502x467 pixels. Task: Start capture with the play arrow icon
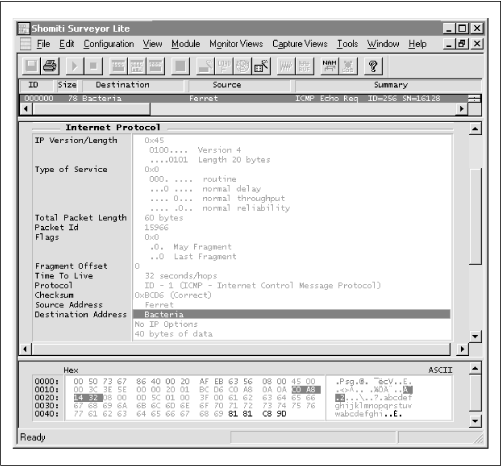[75, 66]
